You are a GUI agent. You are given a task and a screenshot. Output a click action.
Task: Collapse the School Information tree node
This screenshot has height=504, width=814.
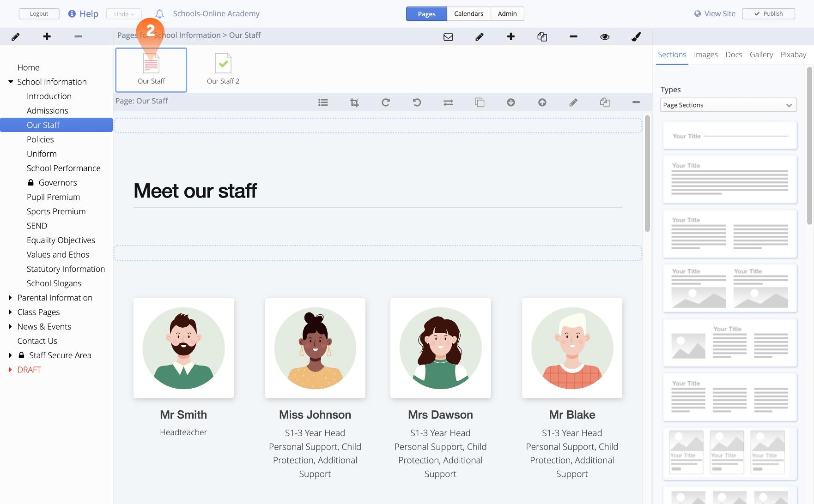(10, 82)
